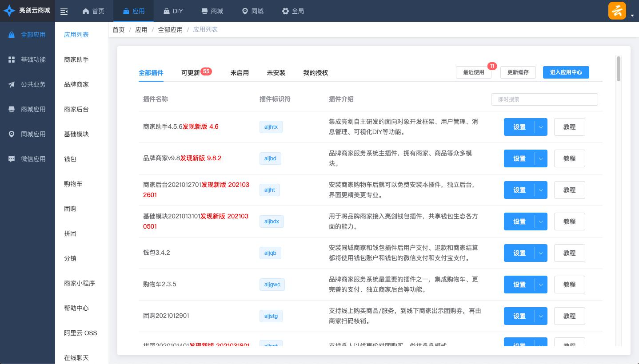Select 商城应用 in left sidebar
Image resolution: width=639 pixels, height=364 pixels.
(28, 109)
